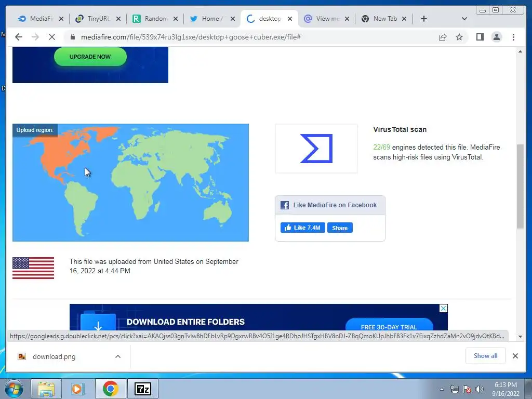Click Show all downloads
Viewport: 532px width, 399px height.
tap(486, 355)
